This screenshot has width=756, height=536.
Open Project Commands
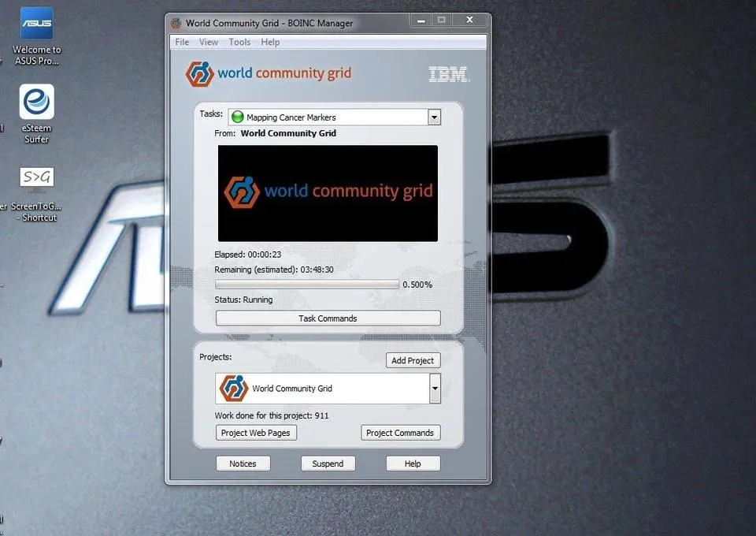click(400, 433)
